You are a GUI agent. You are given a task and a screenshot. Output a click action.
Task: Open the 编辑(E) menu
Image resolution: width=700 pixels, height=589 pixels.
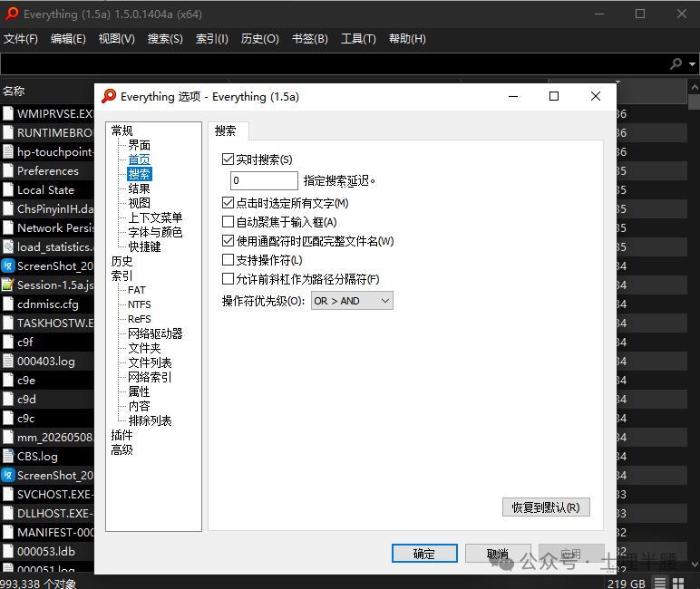68,39
